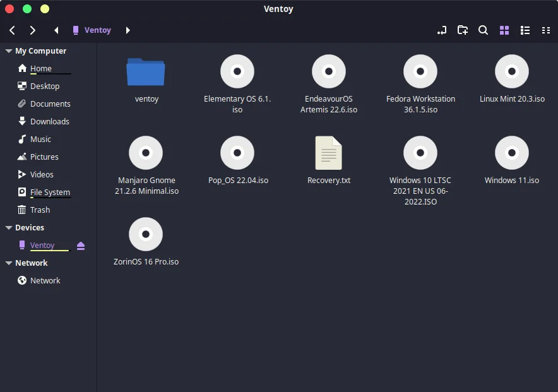This screenshot has height=392, width=558.
Task: Collapse the Network section
Action: pos(9,263)
